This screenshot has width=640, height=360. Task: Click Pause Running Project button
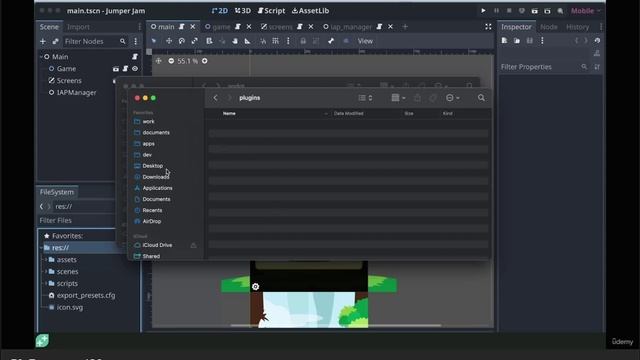click(496, 11)
